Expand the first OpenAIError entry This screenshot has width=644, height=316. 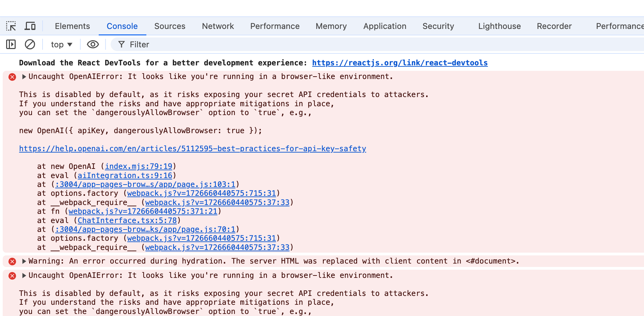24,77
